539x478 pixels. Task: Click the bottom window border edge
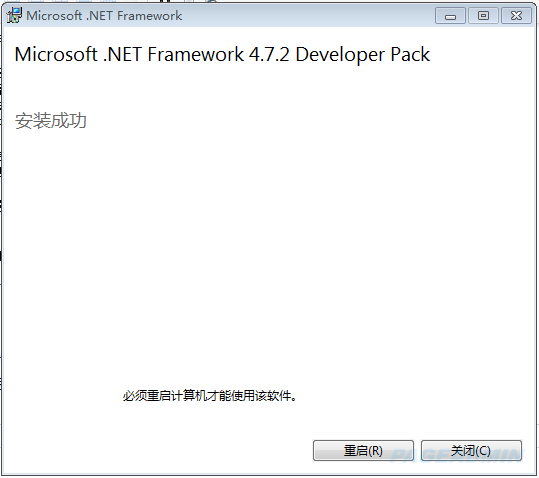[x=270, y=474]
